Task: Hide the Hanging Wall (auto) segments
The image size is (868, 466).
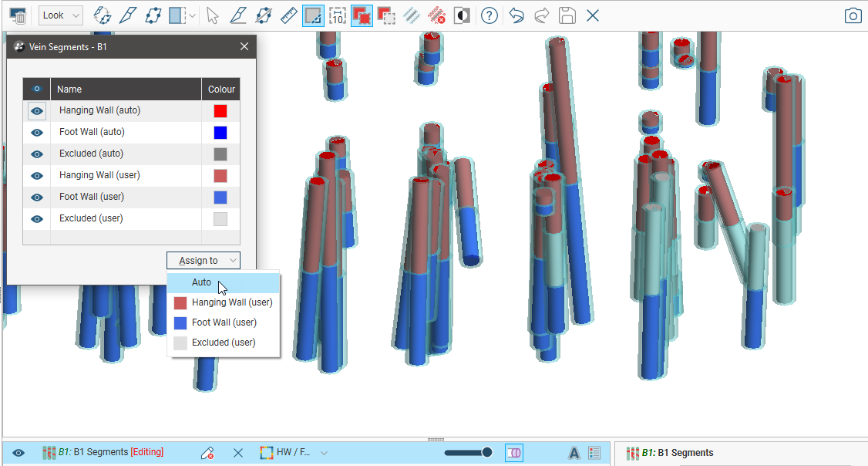Action: [36, 111]
